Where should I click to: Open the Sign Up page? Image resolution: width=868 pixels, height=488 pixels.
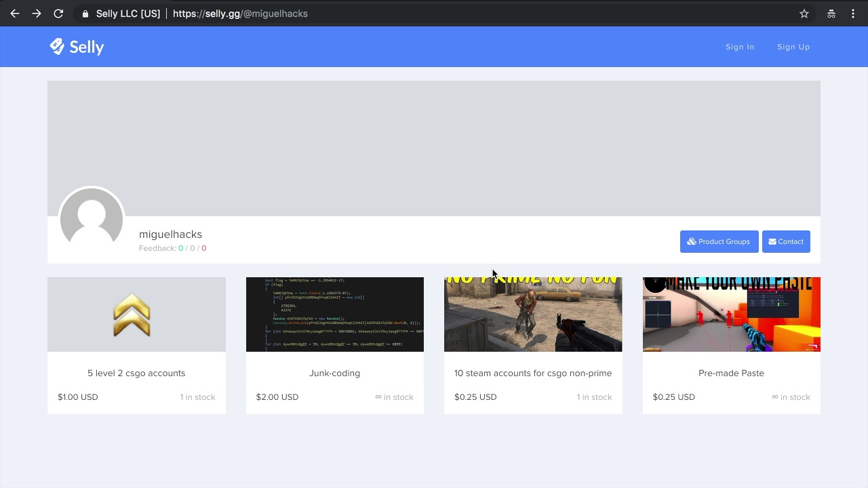tap(793, 47)
